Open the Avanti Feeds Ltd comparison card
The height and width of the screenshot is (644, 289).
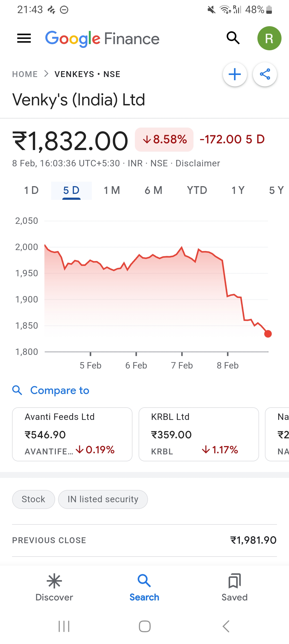point(72,434)
